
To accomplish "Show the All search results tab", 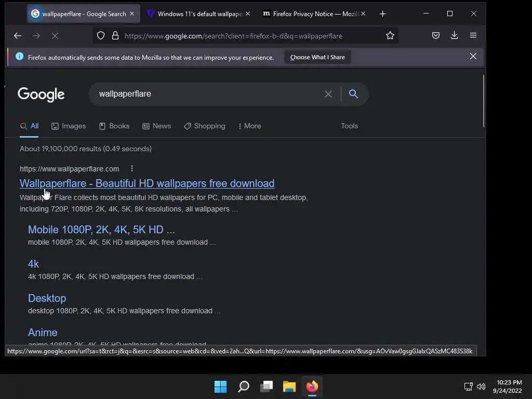I will tap(29, 126).
